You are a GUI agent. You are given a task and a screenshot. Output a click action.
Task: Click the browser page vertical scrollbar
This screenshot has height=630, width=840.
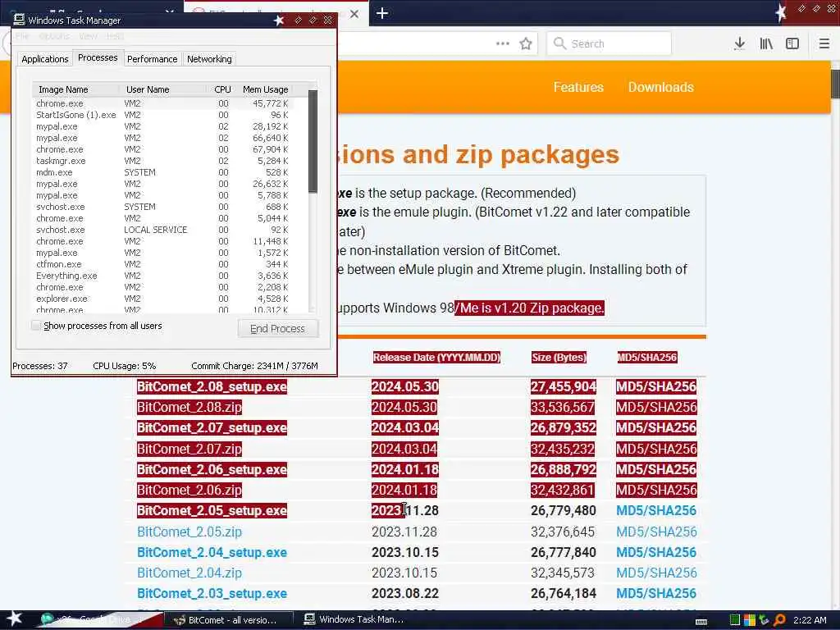pyautogui.click(x=835, y=83)
